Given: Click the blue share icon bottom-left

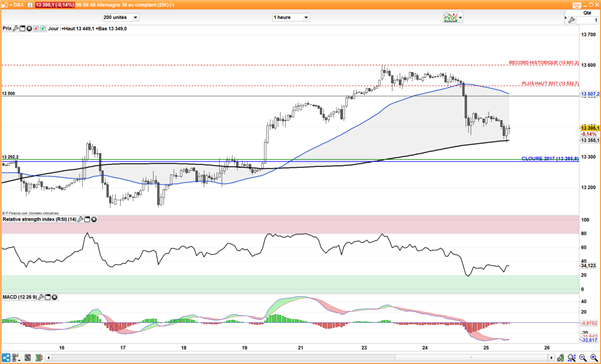Looking at the screenshot, I should pyautogui.click(x=6, y=358).
